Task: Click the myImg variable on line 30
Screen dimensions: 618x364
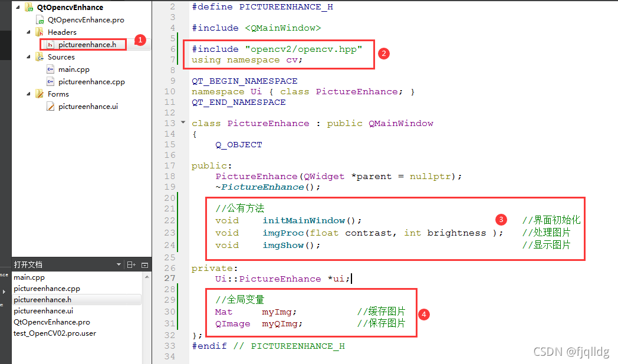Action: click(x=277, y=312)
